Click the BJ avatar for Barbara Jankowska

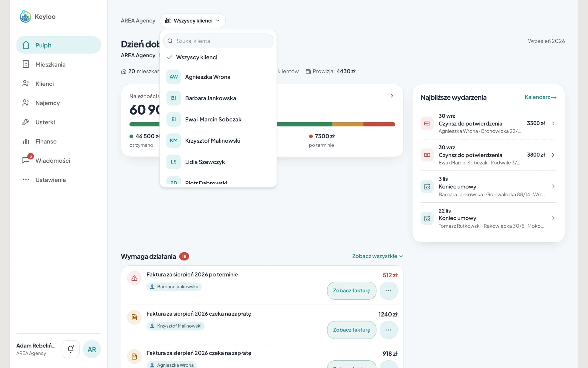pos(173,98)
